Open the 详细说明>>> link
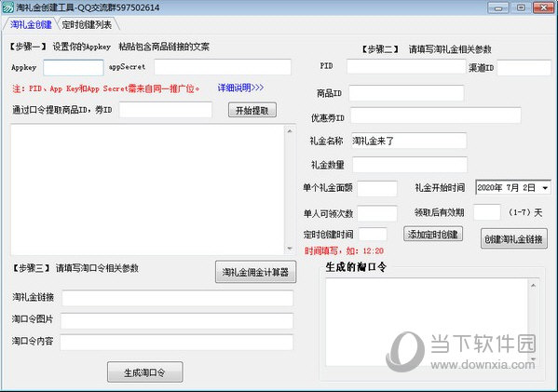 pos(240,88)
